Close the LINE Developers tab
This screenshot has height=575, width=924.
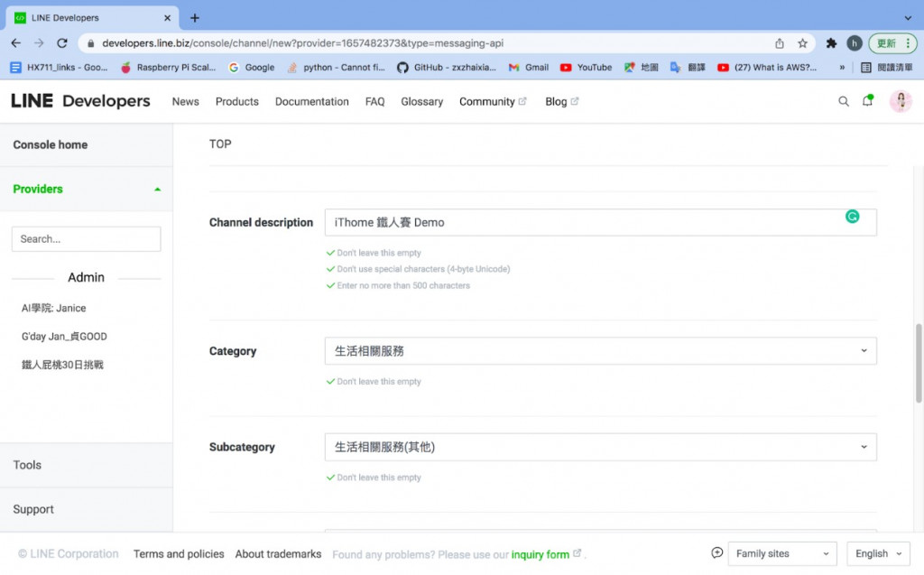click(167, 18)
